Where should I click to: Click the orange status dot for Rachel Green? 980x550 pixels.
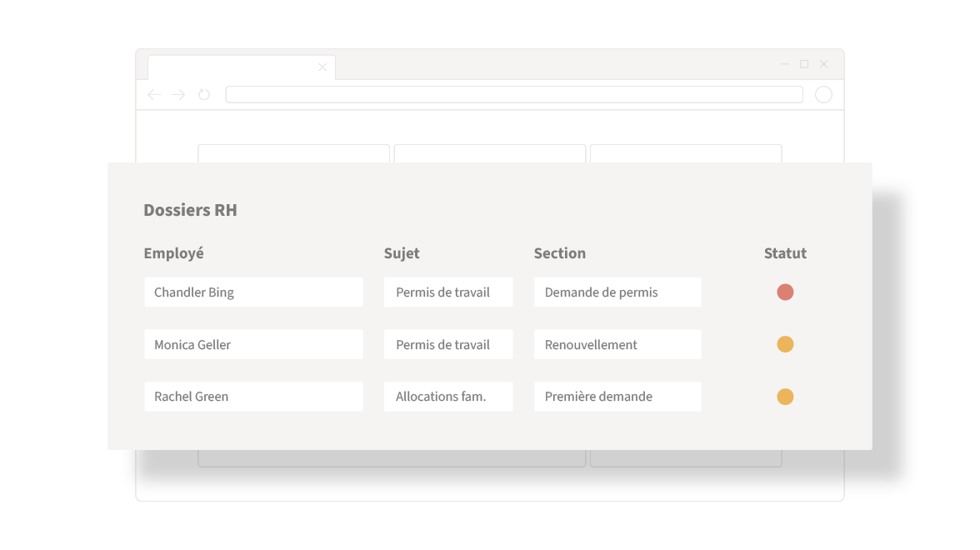pos(785,397)
